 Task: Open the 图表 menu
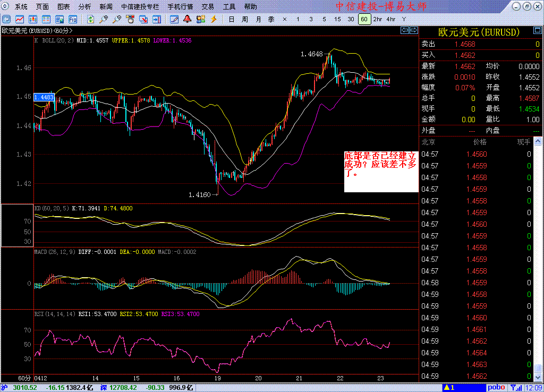[64, 6]
